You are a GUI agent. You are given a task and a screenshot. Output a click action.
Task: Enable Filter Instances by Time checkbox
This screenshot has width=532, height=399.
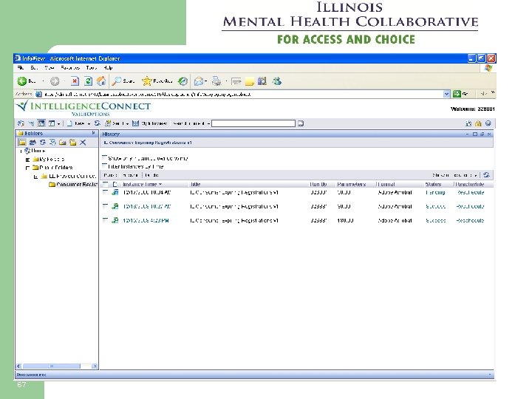tap(105, 166)
